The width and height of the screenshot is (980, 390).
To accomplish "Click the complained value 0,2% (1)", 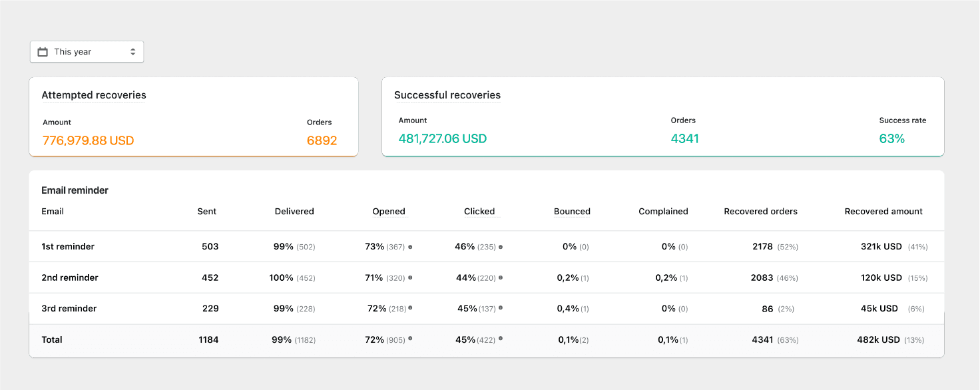I will (672, 278).
